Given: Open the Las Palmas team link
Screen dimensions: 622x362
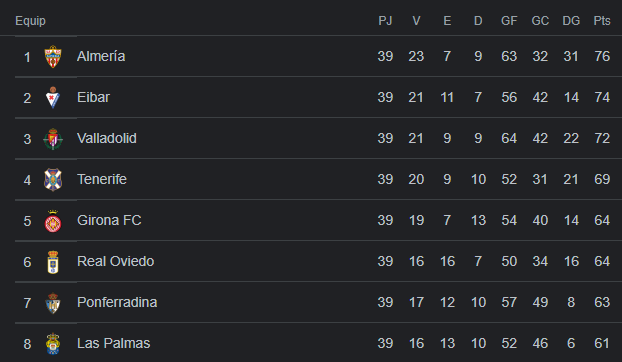Looking at the screenshot, I should point(113,343).
